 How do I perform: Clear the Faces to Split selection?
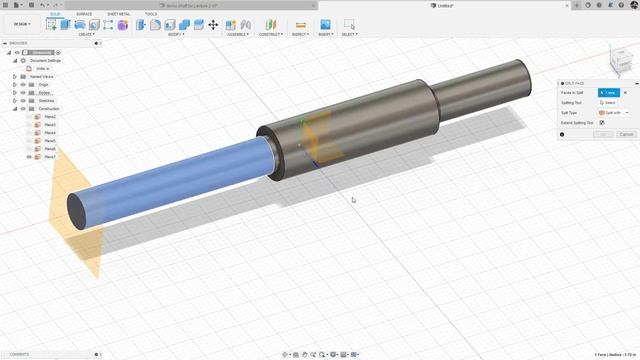(x=625, y=93)
